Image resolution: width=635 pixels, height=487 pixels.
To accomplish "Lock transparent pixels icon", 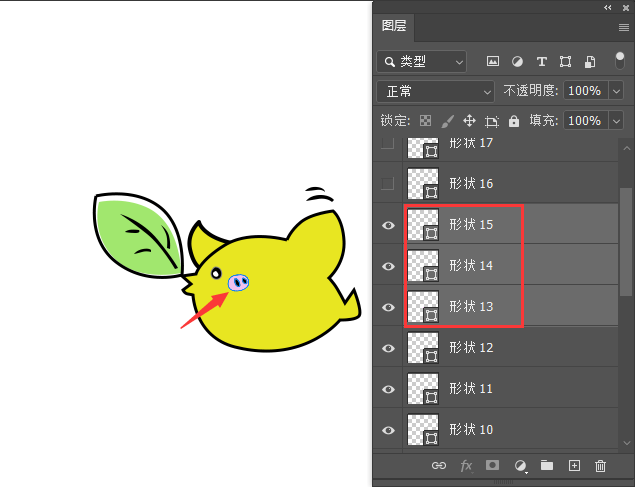I will point(425,121).
